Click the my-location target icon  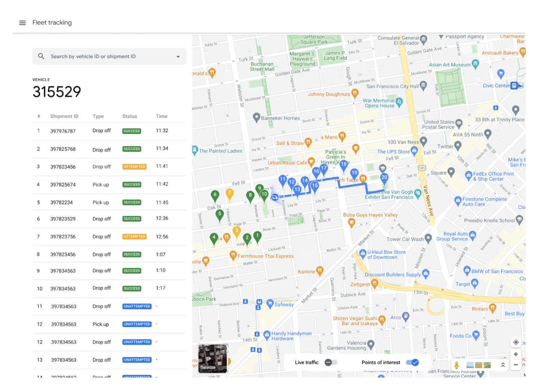516,343
